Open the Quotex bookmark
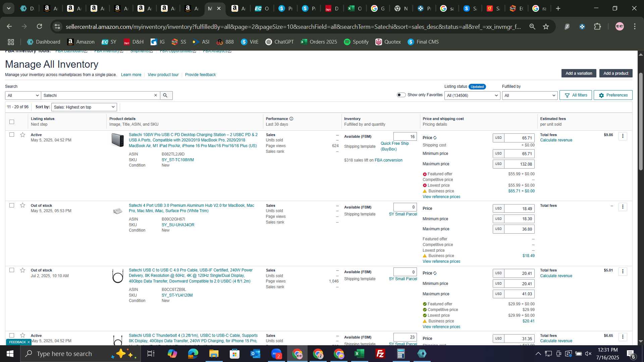The image size is (644, 362). click(x=388, y=42)
